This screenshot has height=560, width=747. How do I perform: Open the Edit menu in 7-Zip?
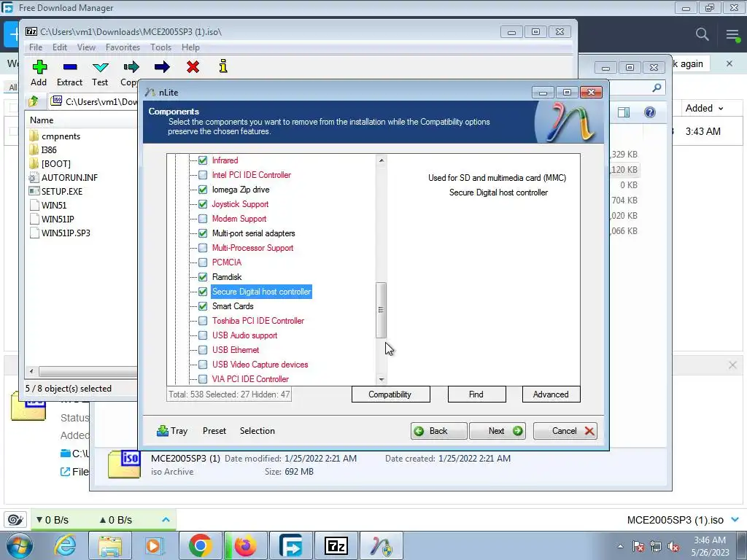(60, 47)
